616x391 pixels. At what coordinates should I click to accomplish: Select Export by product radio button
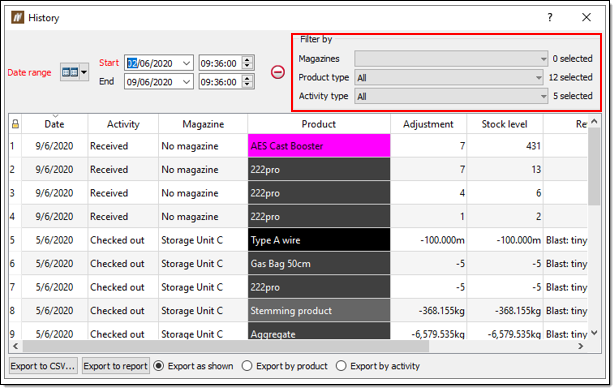point(247,366)
